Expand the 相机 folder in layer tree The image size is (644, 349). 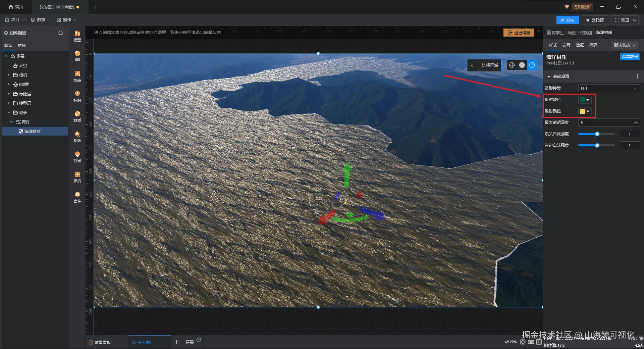[x=9, y=75]
